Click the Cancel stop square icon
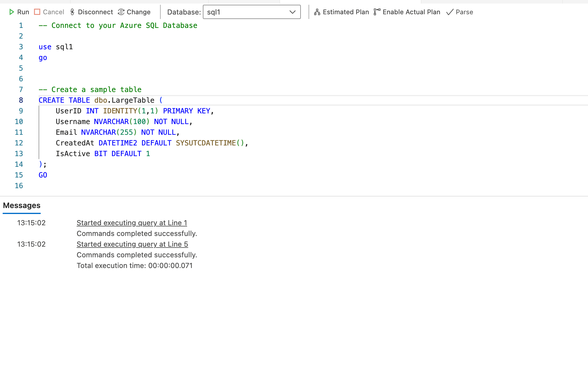The height and width of the screenshot is (390, 588). pyautogui.click(x=37, y=12)
